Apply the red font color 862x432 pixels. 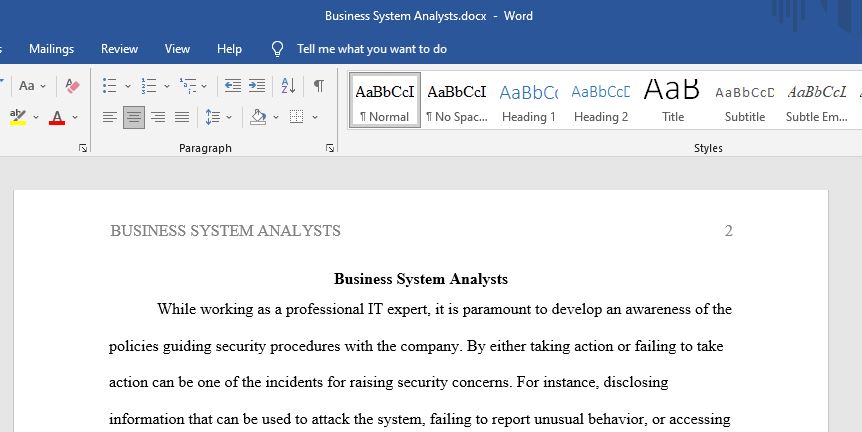point(57,117)
